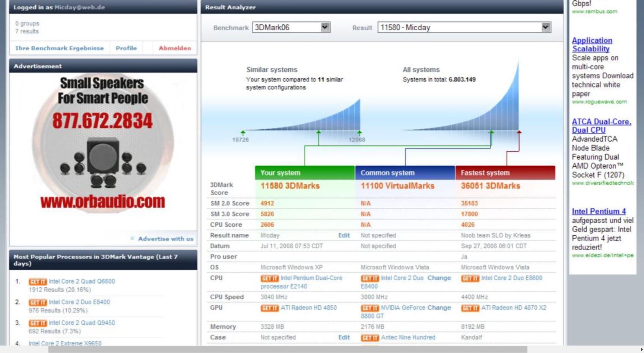
Task: Select the 11100 VirtualMarks score
Action: point(397,186)
